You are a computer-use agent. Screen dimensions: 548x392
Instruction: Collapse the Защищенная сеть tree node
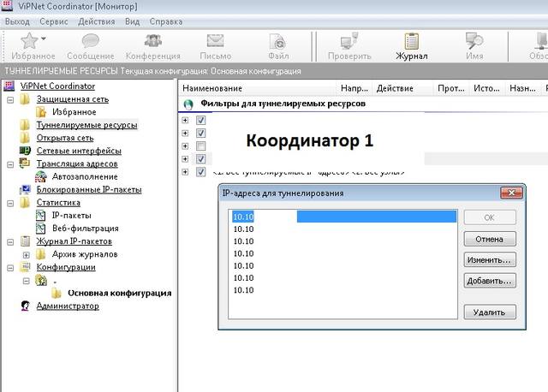[x=10, y=99]
